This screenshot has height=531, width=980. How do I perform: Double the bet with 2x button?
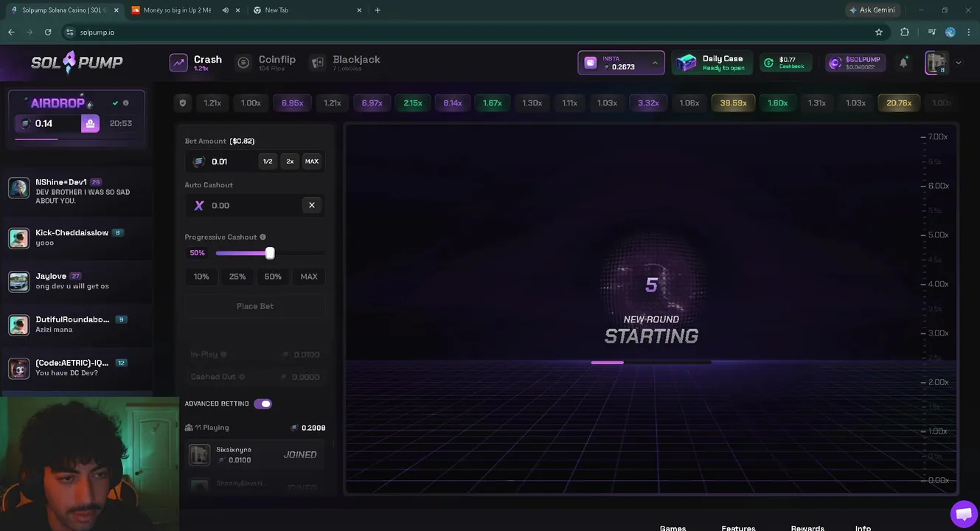(290, 162)
